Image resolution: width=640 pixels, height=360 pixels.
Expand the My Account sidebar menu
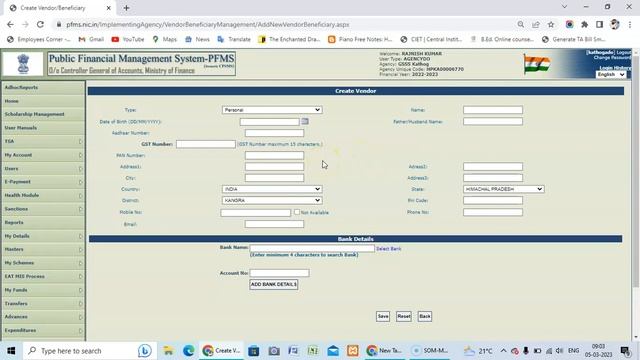click(x=43, y=155)
